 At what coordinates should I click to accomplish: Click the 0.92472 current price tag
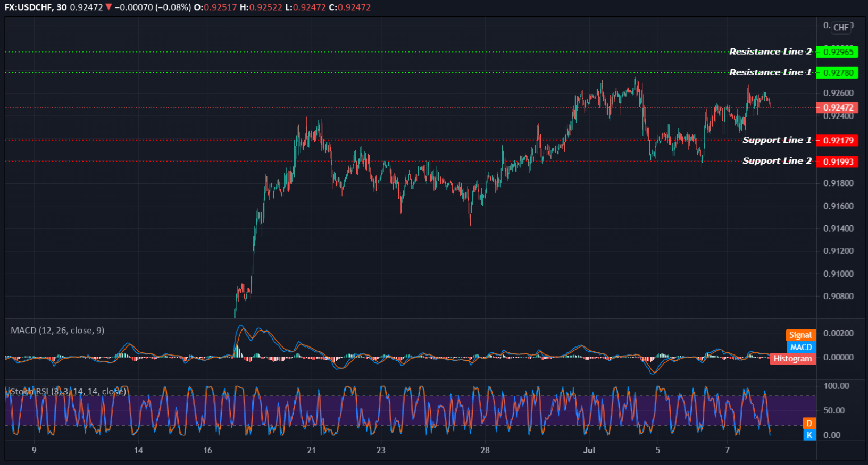(838, 107)
